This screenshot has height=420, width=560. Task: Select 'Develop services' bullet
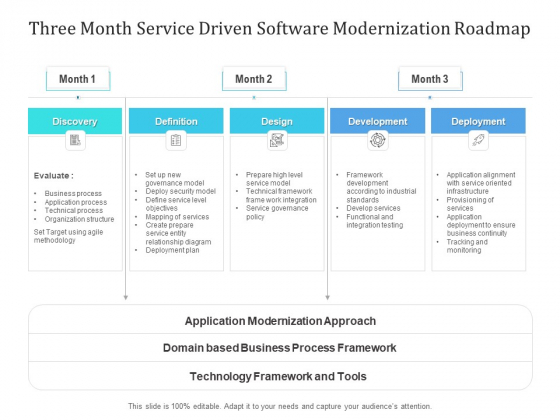[373, 208]
